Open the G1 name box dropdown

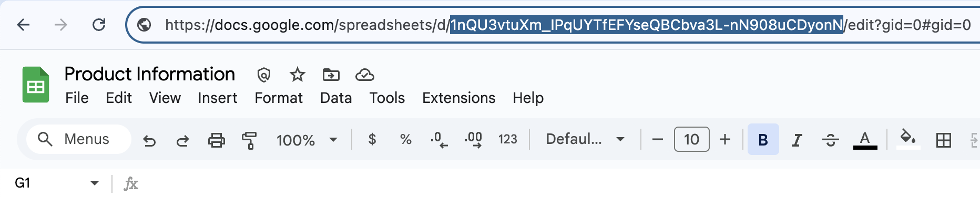(95, 183)
